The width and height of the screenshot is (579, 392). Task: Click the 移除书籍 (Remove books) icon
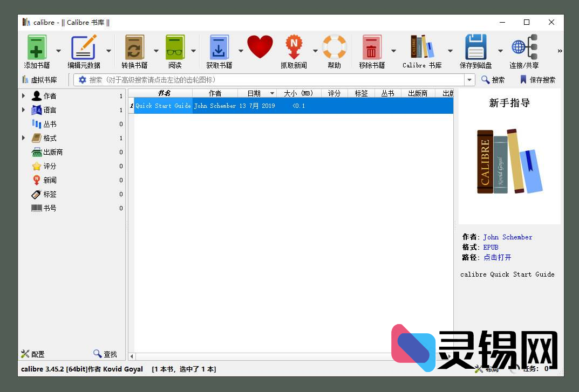pos(371,47)
